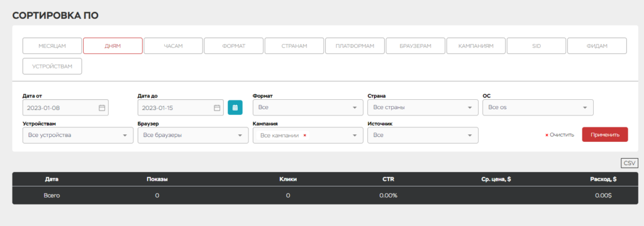This screenshot has width=644, height=226.
Task: Select the ДНЯМ tab
Action: pyautogui.click(x=113, y=46)
